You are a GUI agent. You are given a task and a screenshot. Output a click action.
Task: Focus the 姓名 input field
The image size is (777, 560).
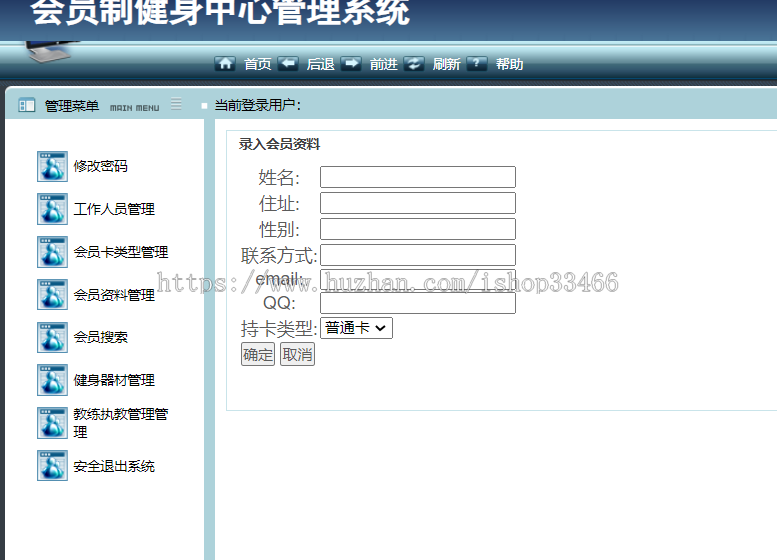[x=418, y=177]
